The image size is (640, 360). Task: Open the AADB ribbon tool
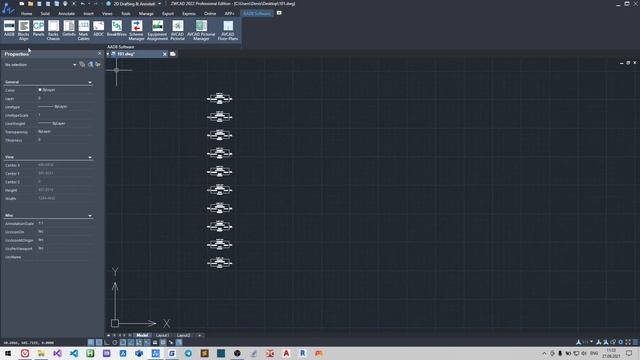click(9, 29)
